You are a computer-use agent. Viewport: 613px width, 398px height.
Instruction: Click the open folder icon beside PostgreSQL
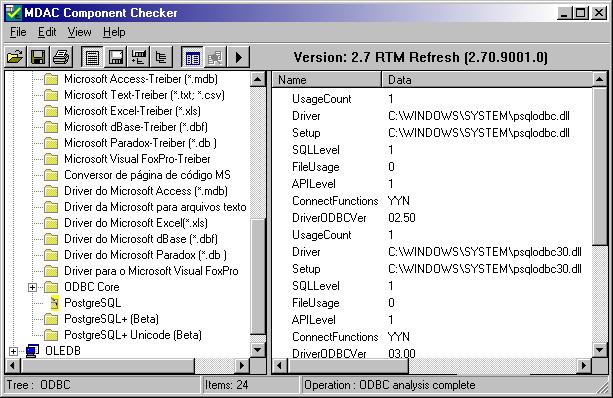[x=55, y=303]
